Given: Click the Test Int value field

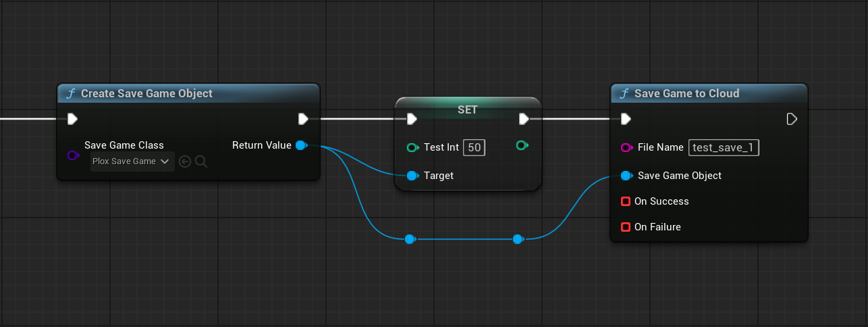Looking at the screenshot, I should 474,147.
